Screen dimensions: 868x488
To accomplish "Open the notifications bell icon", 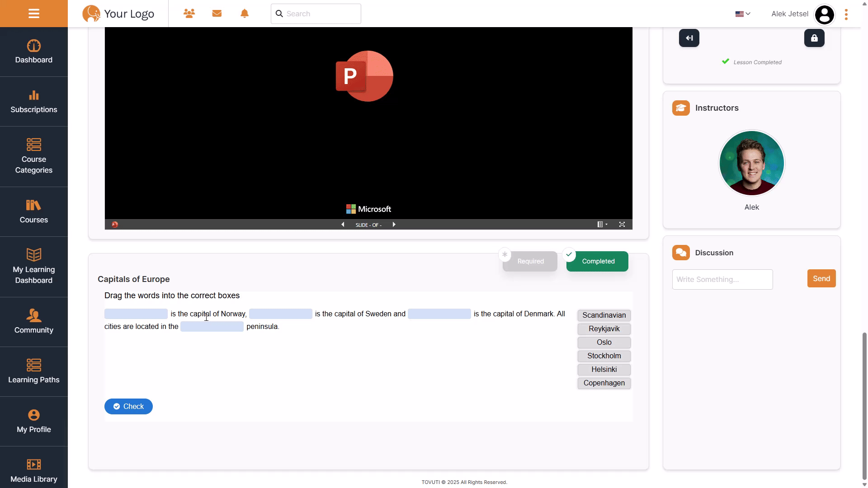I will (245, 14).
